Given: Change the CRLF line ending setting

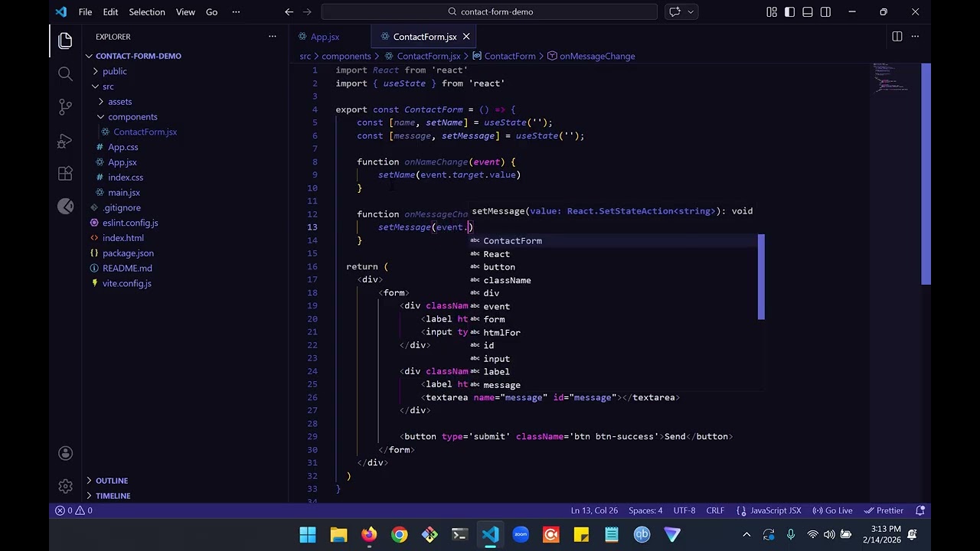Looking at the screenshot, I should pos(715,510).
